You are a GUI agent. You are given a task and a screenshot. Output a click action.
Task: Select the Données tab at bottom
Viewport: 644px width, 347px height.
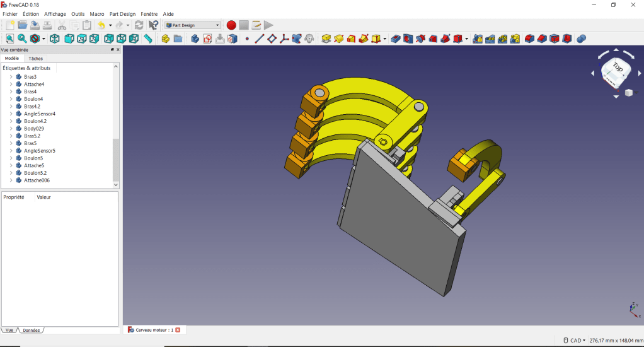31,330
